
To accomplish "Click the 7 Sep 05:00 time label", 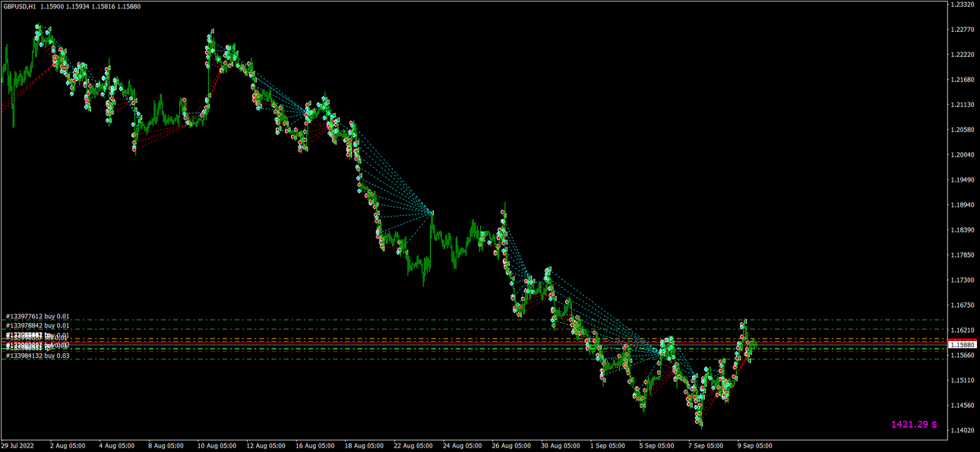I will [x=706, y=446].
